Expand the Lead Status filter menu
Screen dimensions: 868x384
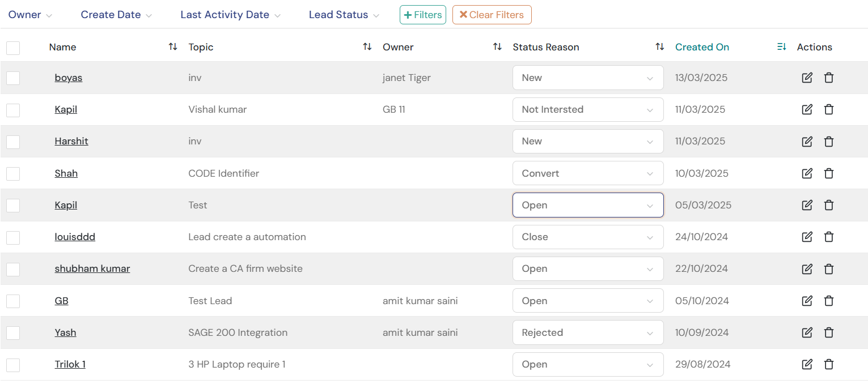344,15
